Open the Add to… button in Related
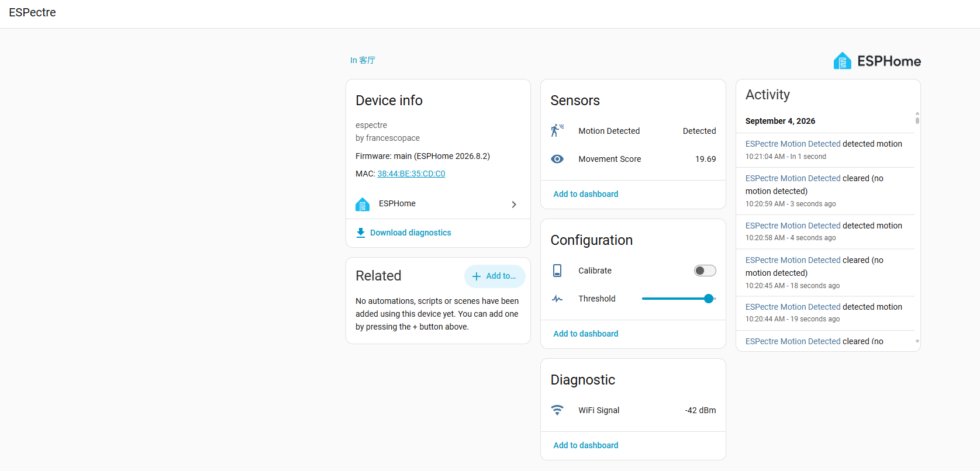 [495, 276]
